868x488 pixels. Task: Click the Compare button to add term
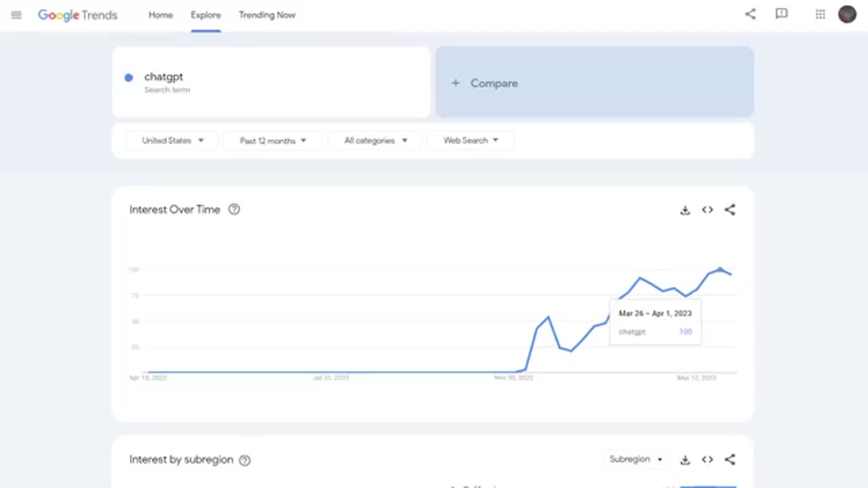click(594, 83)
